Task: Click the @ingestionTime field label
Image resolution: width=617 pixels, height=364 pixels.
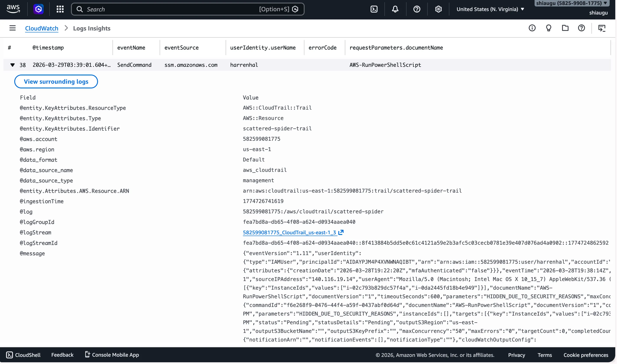Action: click(42, 201)
